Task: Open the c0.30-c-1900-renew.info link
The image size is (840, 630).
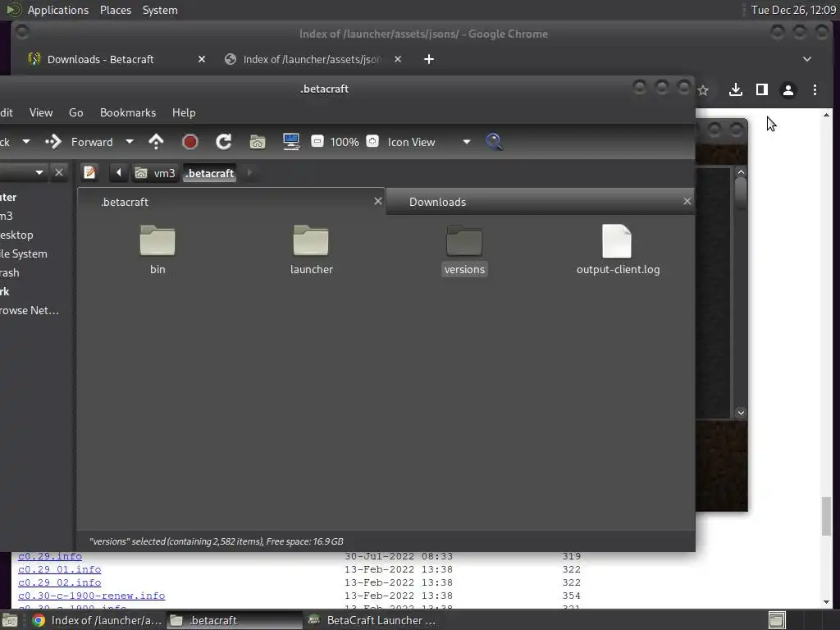Action: (92, 596)
